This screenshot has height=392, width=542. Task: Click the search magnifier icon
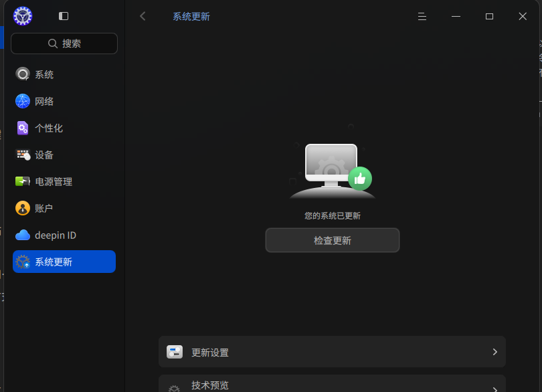[x=53, y=43]
